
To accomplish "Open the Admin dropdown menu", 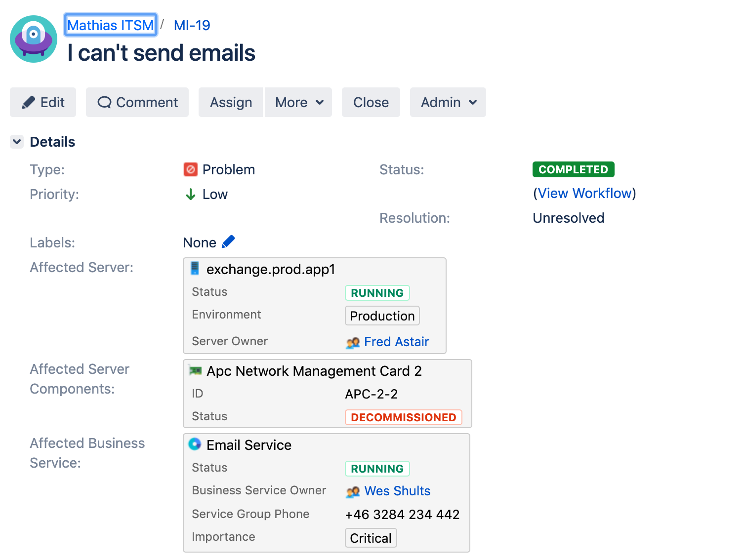I will pos(448,102).
